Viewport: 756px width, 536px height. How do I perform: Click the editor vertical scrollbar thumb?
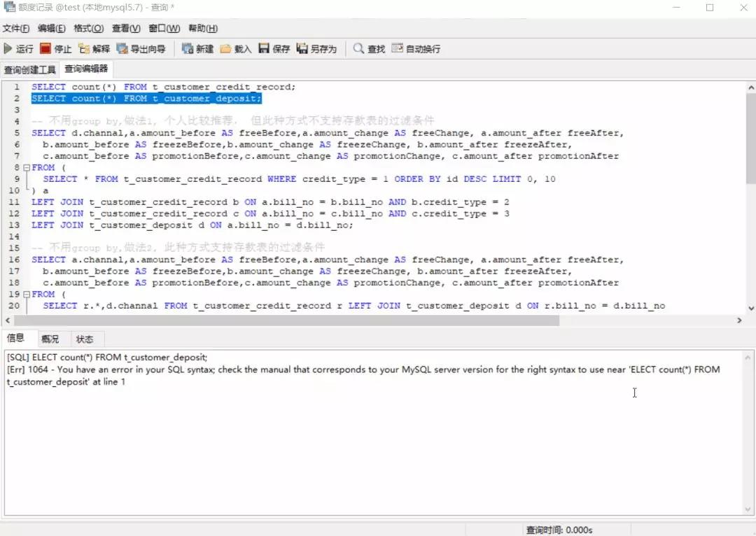(750, 139)
